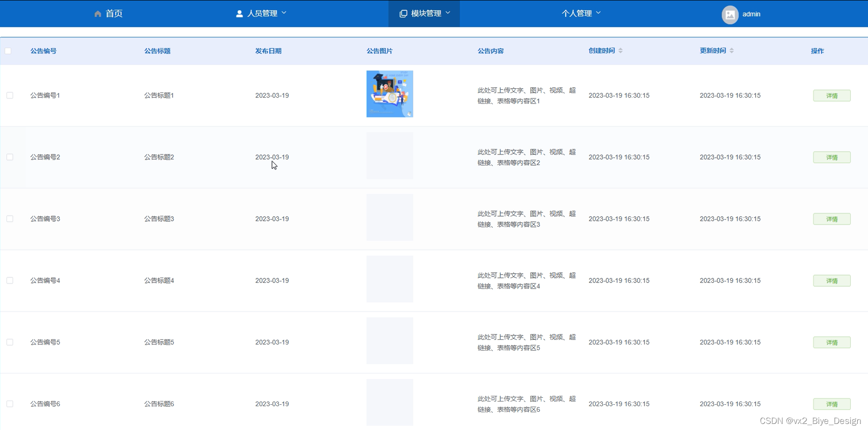Click the empty image placeholder in 公告编号5 row

point(390,340)
